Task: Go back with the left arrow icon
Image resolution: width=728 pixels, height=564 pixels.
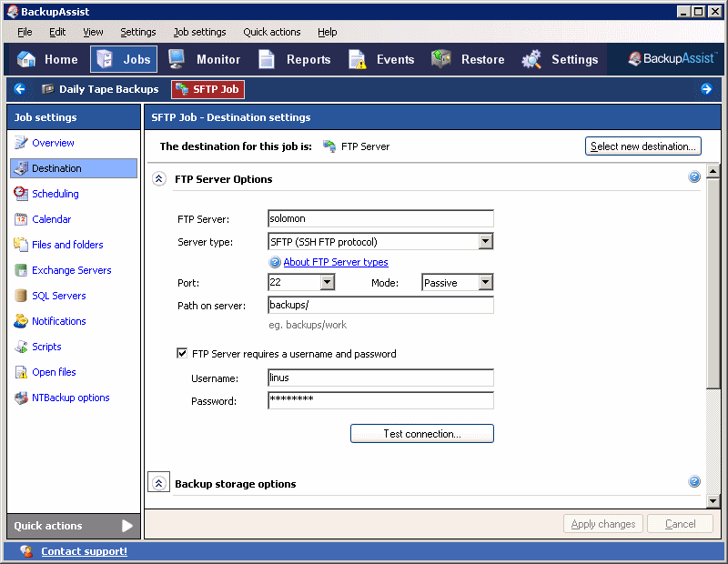Action: coord(20,88)
